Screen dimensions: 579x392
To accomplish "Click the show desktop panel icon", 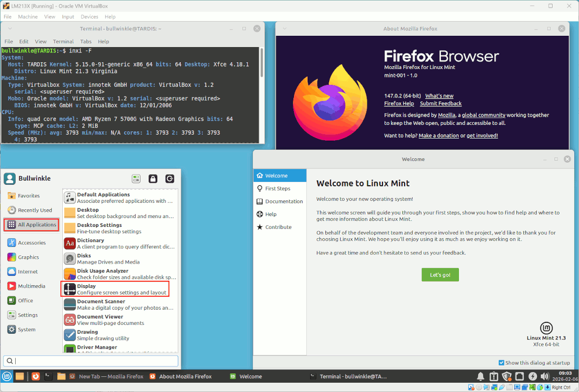I will [x=20, y=376].
